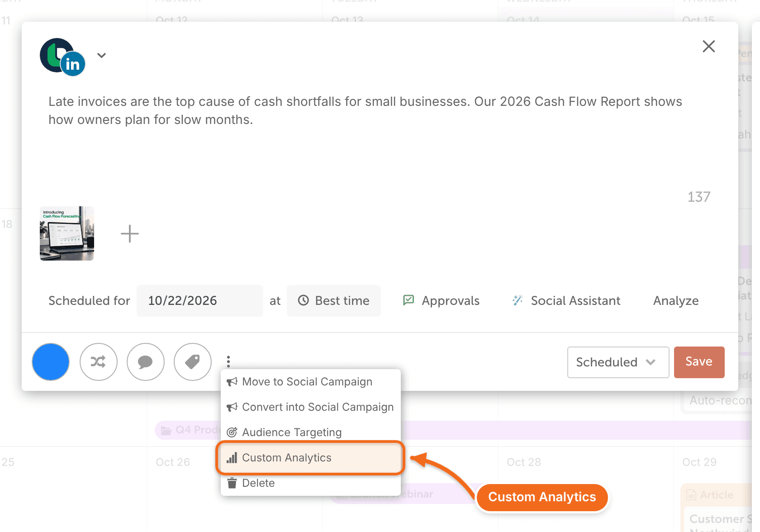Click the post message text area
The width and height of the screenshot is (760, 532).
(366, 110)
